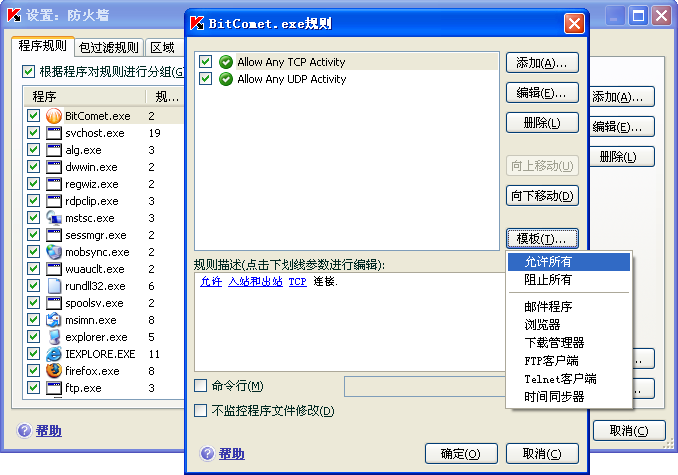Click the mstsc.exe remote desktop icon
This screenshot has width=678, height=475.
coord(54,218)
